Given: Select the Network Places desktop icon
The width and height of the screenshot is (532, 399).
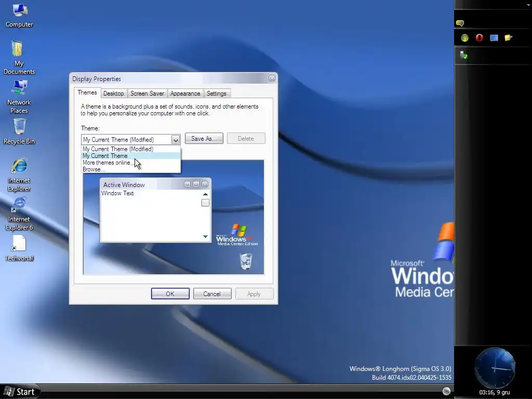Looking at the screenshot, I should [x=19, y=96].
